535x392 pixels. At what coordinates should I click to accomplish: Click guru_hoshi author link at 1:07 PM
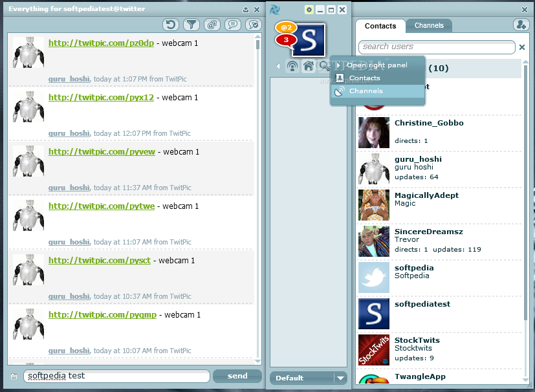point(69,79)
